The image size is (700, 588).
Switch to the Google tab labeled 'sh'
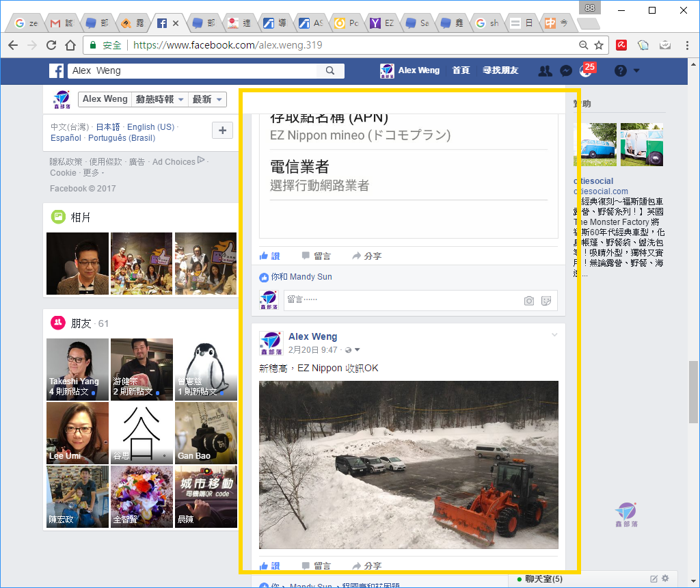pos(487,23)
